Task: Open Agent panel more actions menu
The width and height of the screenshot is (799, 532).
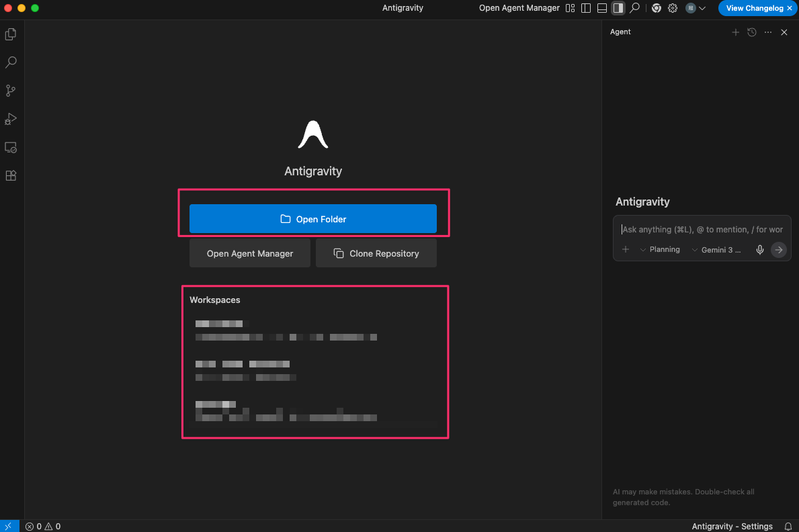Action: click(x=768, y=32)
